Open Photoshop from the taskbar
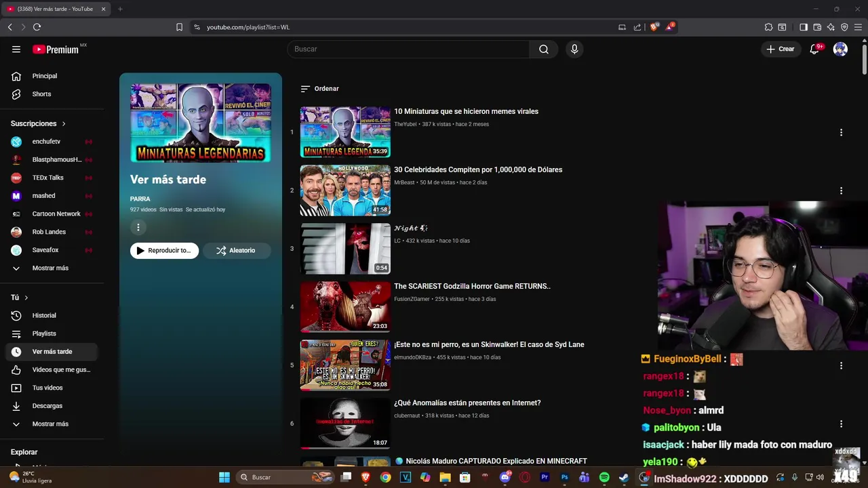Screen dimensions: 868x488 [564, 477]
